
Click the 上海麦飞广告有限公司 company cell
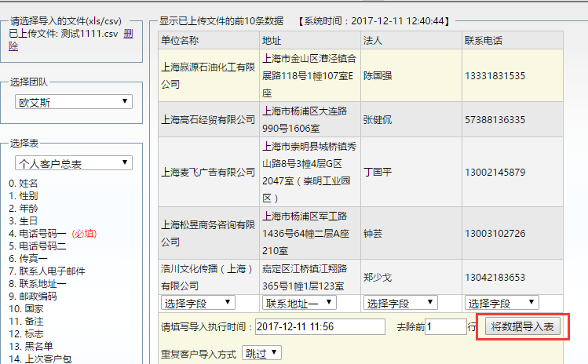[x=209, y=172]
